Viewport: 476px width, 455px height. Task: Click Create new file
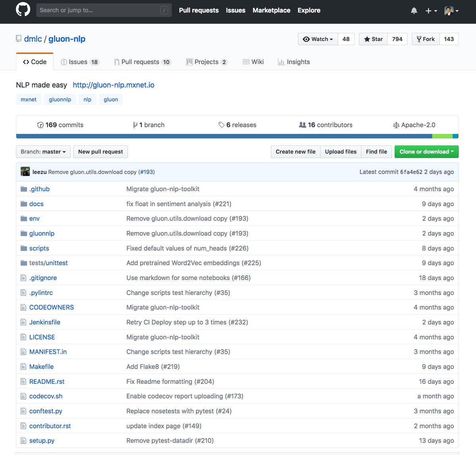[296, 152]
